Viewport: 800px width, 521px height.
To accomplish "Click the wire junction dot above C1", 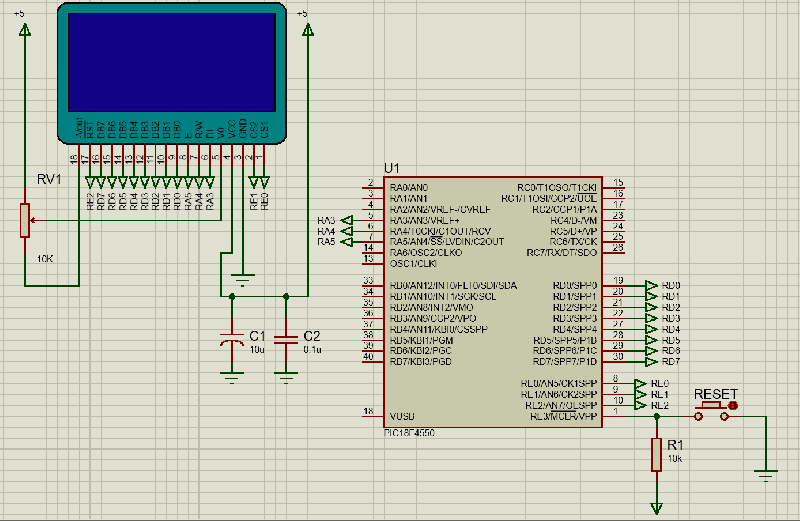I will (x=232, y=296).
